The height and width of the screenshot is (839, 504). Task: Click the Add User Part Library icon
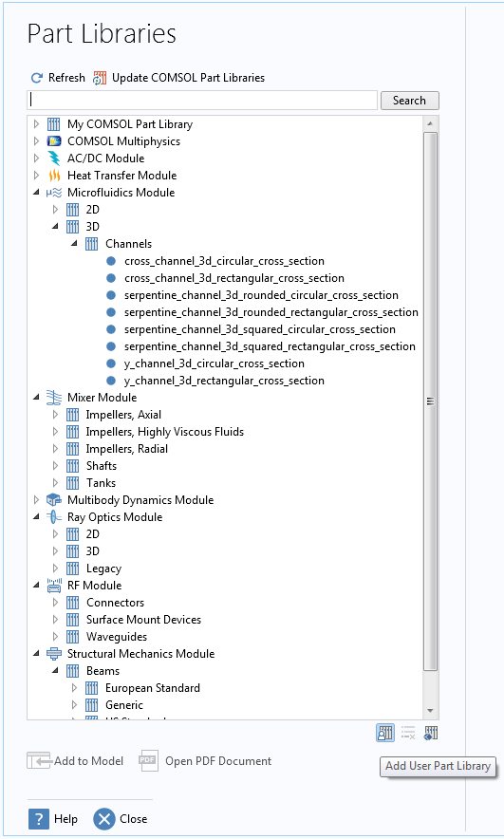click(385, 733)
